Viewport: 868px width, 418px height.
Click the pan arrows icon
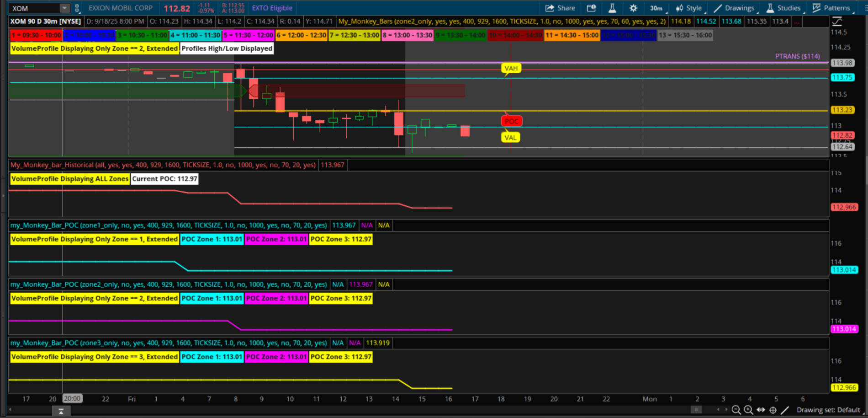tap(761, 410)
